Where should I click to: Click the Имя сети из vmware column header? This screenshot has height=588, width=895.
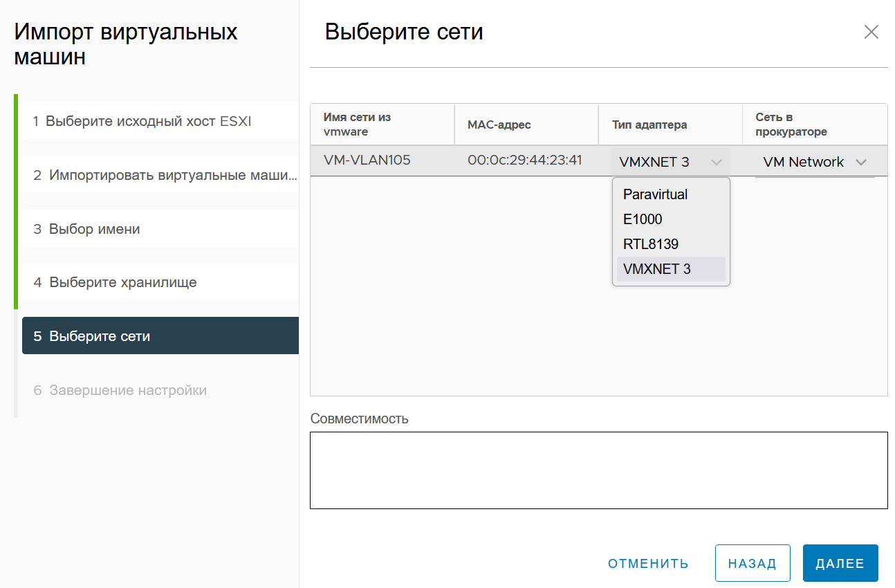382,125
